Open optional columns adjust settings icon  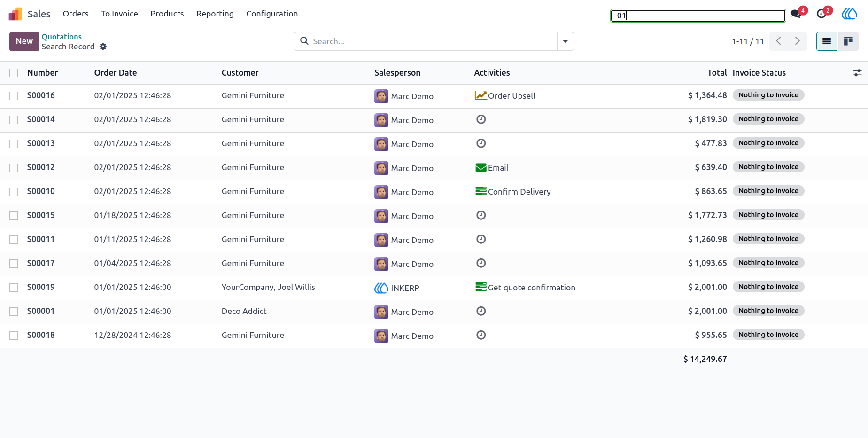[857, 73]
